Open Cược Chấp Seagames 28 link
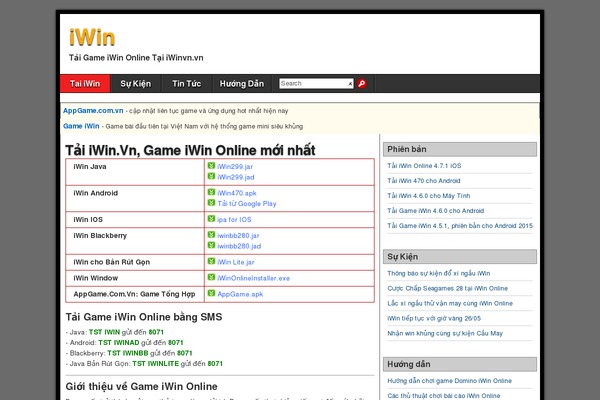Viewport: 600px width, 400px height. [x=447, y=288]
